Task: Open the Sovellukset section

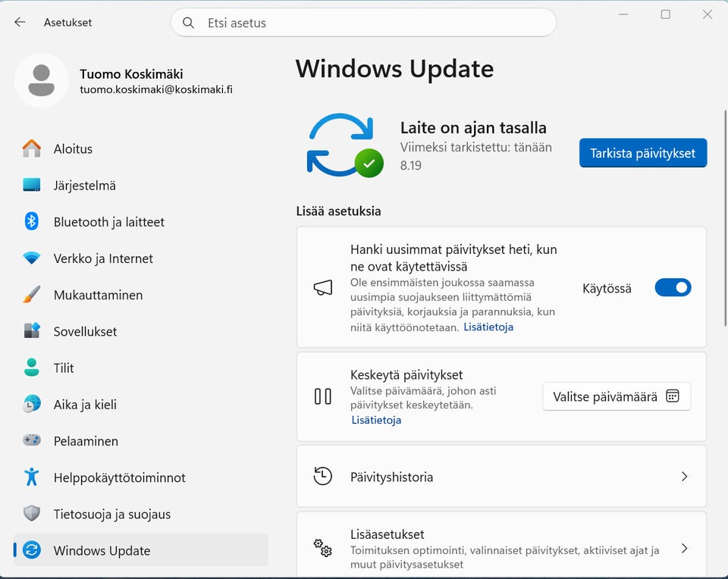Action: click(x=141, y=331)
